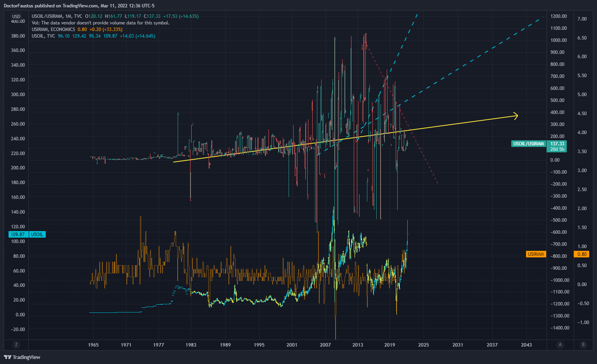
Task: Click the 137.33 last price label
Action: point(557,144)
